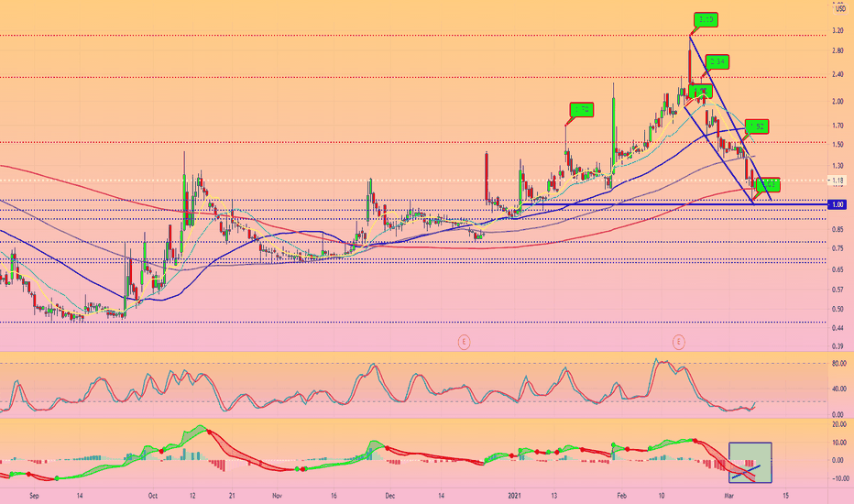Select the 1.78 price callout in January
Image resolution: width=854 pixels, height=504 pixels.
pyautogui.click(x=582, y=110)
